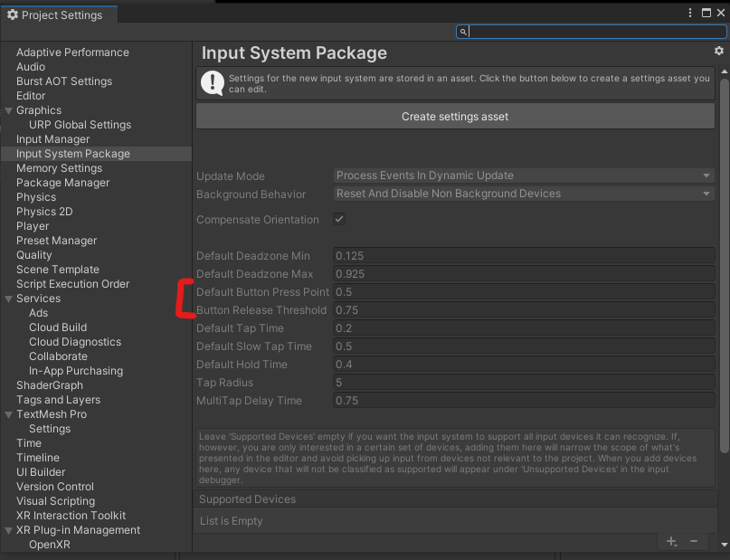
Task: Open Player settings
Action: point(33,226)
